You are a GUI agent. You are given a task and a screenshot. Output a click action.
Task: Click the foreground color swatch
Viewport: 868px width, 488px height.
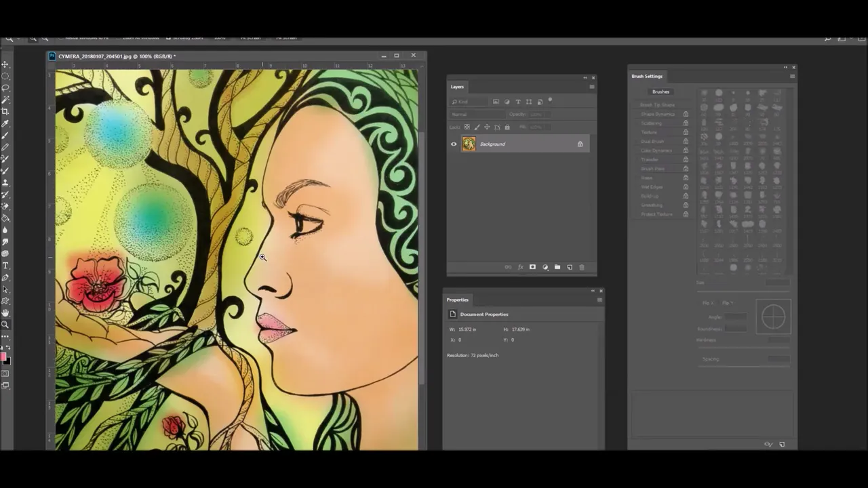pos(3,357)
